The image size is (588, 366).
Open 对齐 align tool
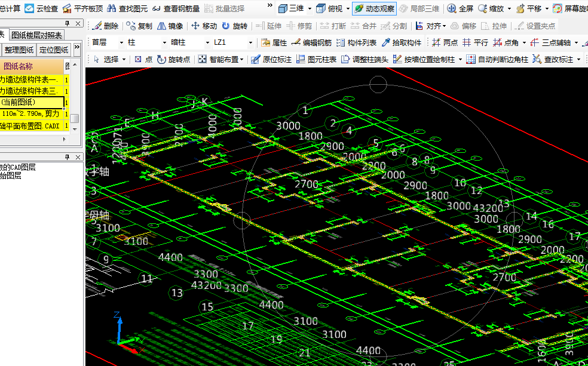click(429, 26)
